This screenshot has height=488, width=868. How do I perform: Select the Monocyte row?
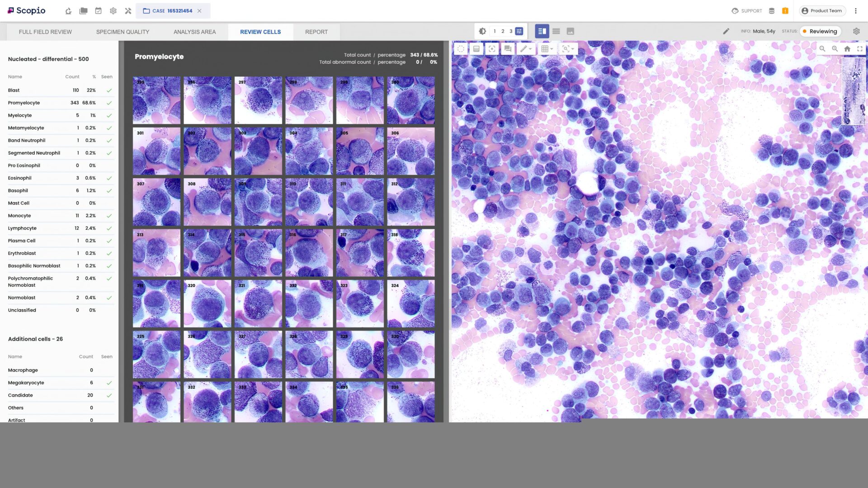(60, 216)
